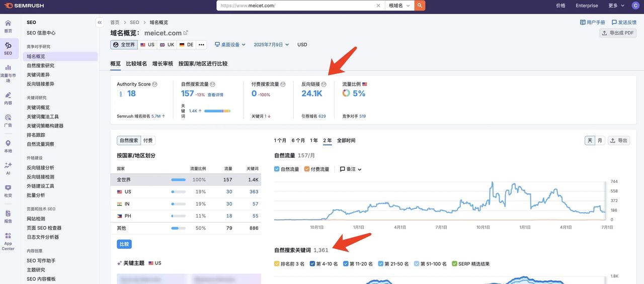Show more countries with ellipsis button
The image size is (644, 284).
coord(201,45)
